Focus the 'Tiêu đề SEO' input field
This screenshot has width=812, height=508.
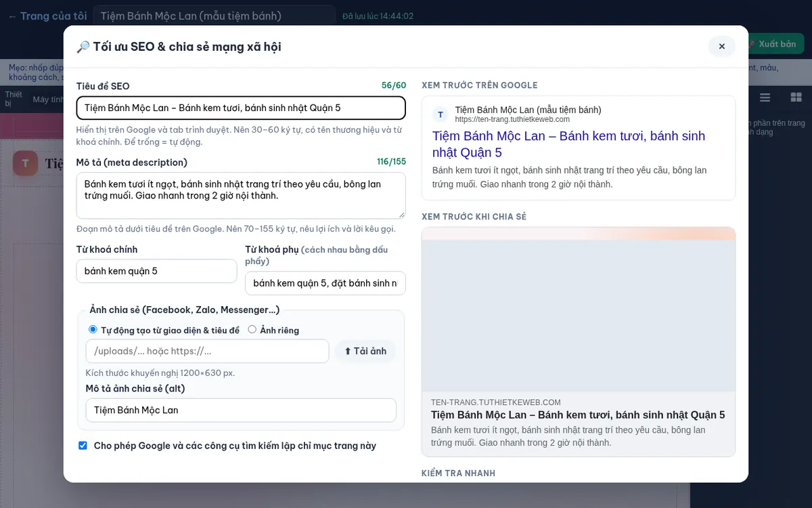241,108
